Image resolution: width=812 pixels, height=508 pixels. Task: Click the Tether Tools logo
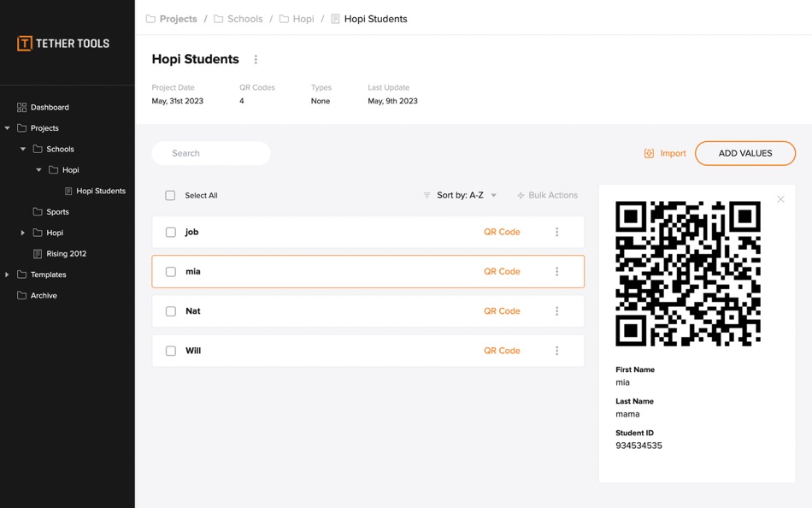pyautogui.click(x=62, y=44)
